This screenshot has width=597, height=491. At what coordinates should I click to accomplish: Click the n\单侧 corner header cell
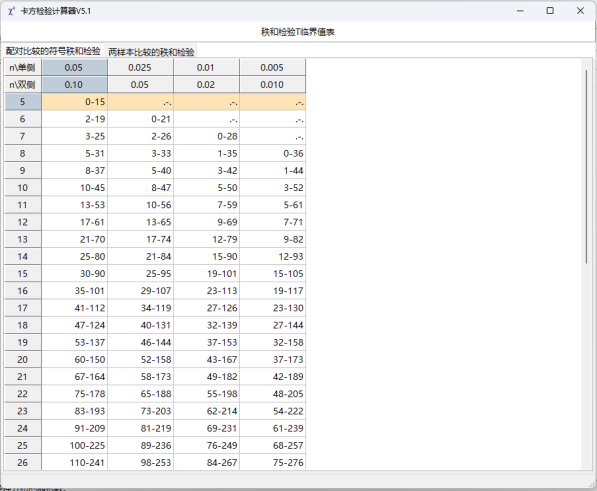point(23,67)
